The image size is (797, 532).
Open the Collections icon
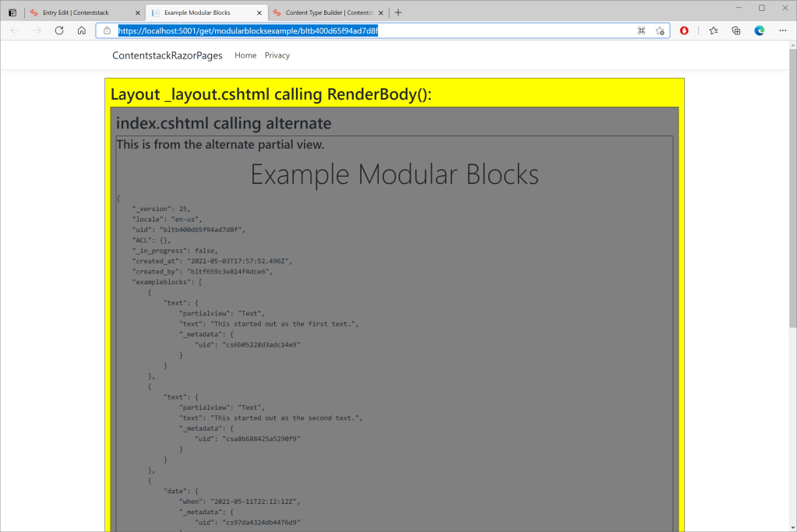tap(736, 30)
